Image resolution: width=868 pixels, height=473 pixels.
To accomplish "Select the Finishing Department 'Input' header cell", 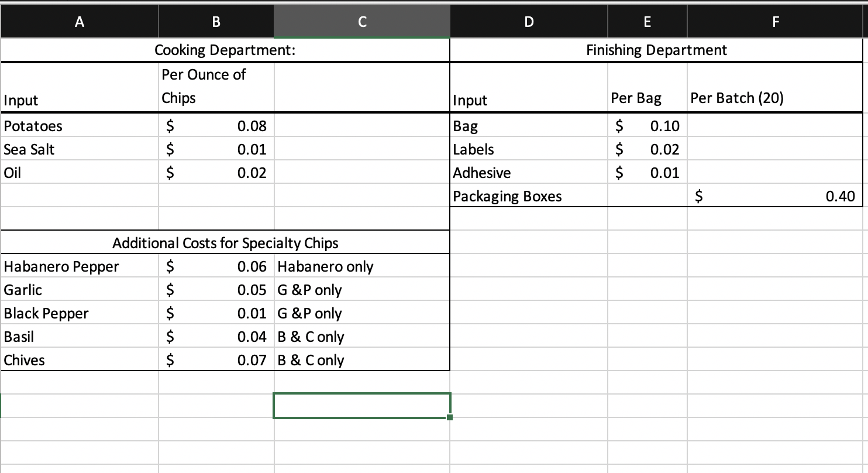I will [x=529, y=87].
